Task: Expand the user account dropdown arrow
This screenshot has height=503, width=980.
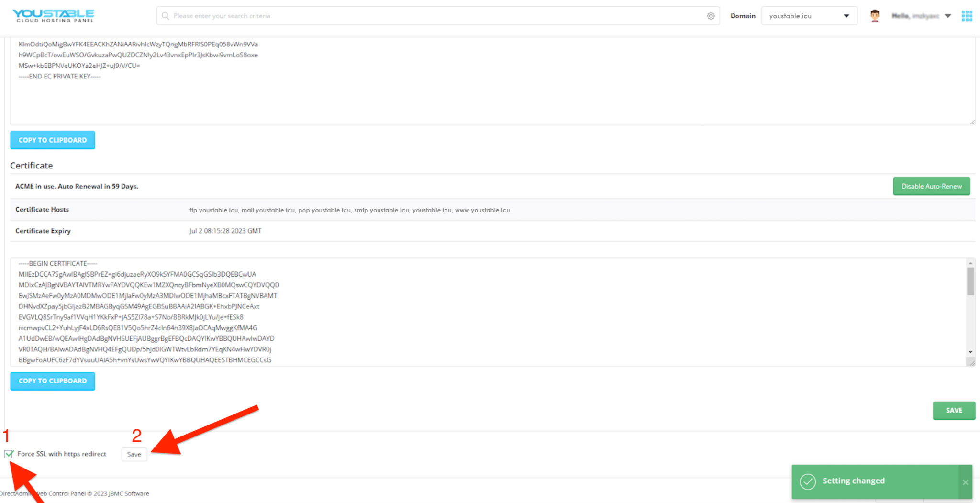Action: point(948,16)
